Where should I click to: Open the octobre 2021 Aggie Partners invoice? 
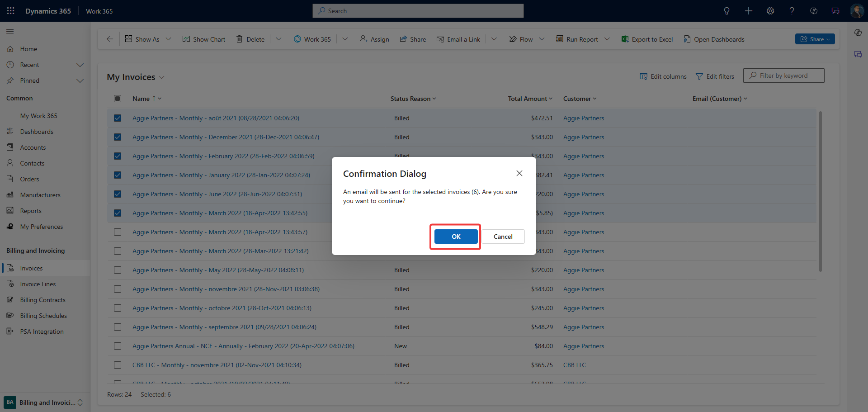coord(222,308)
